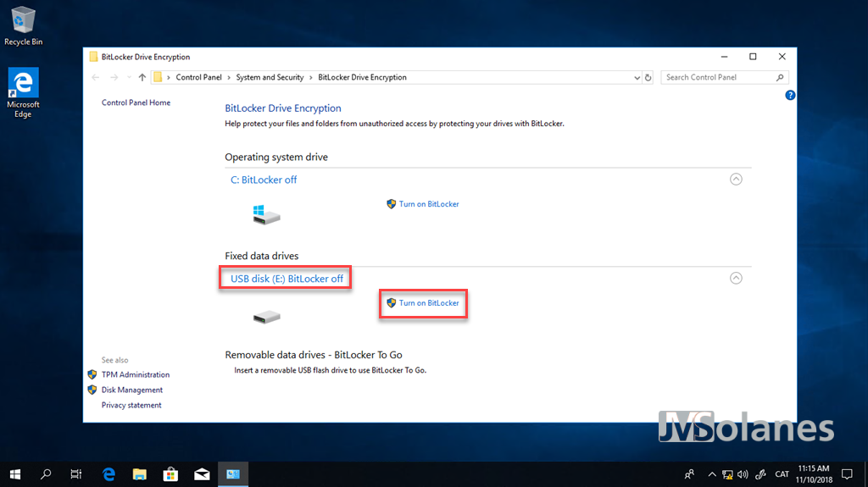Click the Control Panel taskbar button

tap(233, 474)
